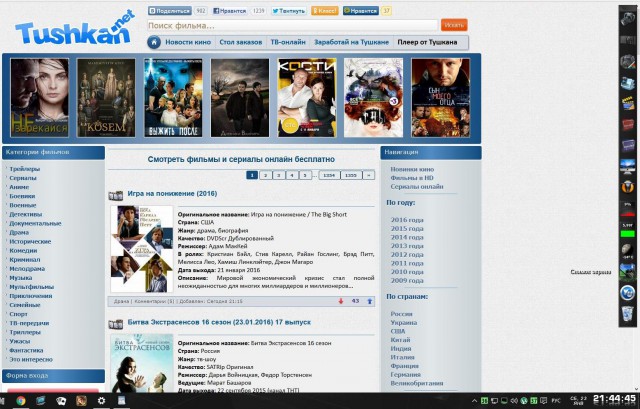Open the Стол заказов menu item

click(241, 42)
